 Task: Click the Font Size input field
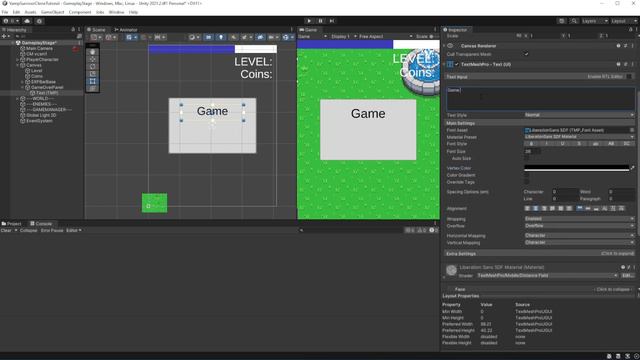533,151
